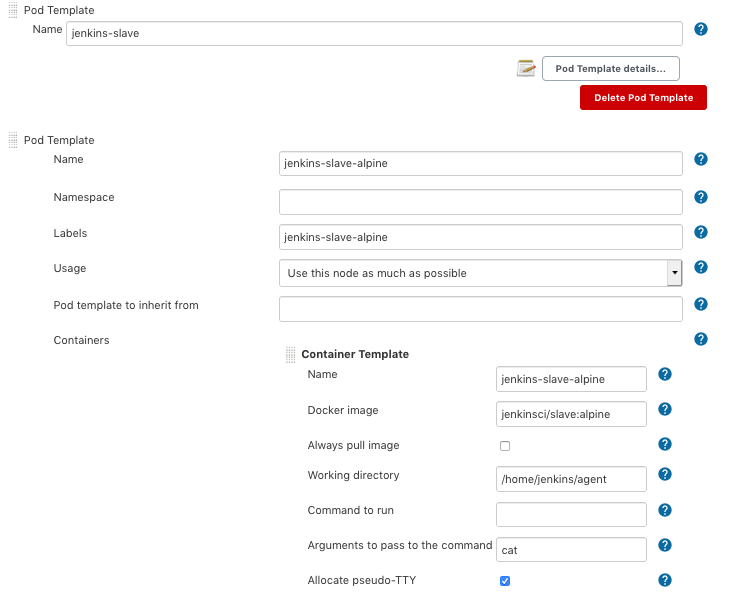Enable the Always pull image checkbox

pos(505,446)
